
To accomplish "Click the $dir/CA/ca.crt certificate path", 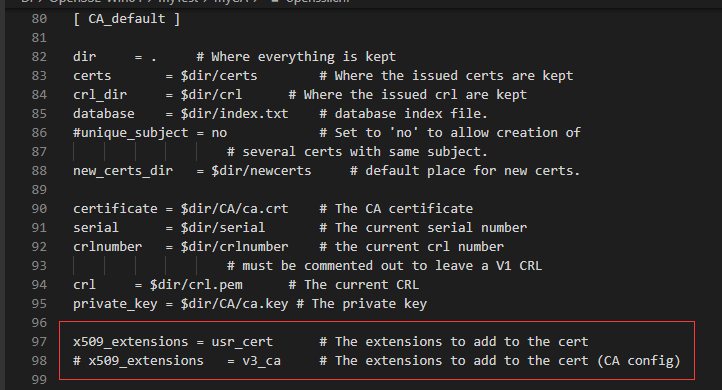I will (234, 209).
